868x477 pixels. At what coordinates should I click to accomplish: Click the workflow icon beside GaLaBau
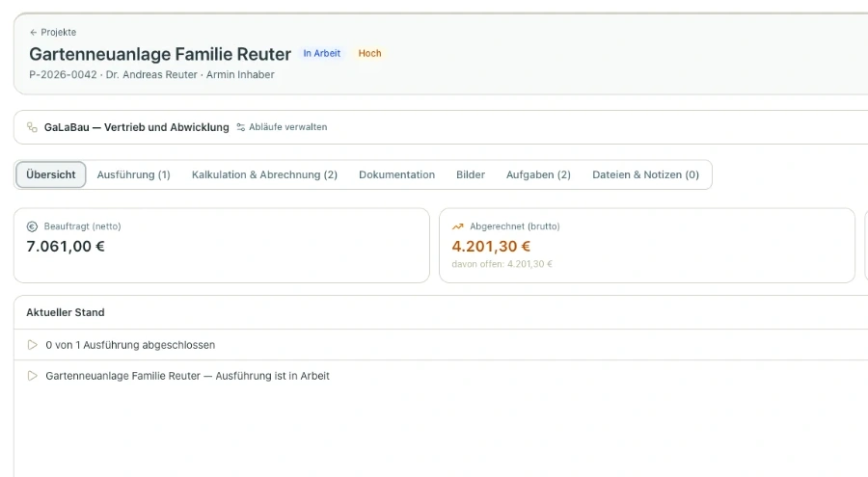(32, 127)
